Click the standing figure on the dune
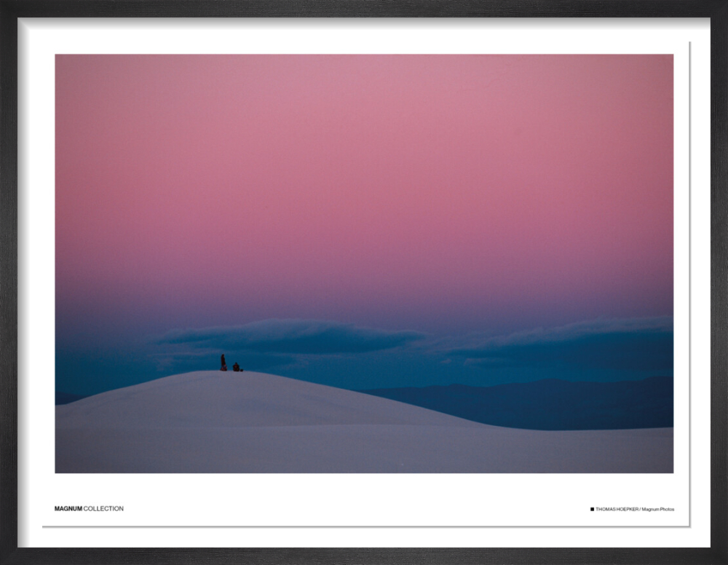728x565 pixels. [223, 363]
